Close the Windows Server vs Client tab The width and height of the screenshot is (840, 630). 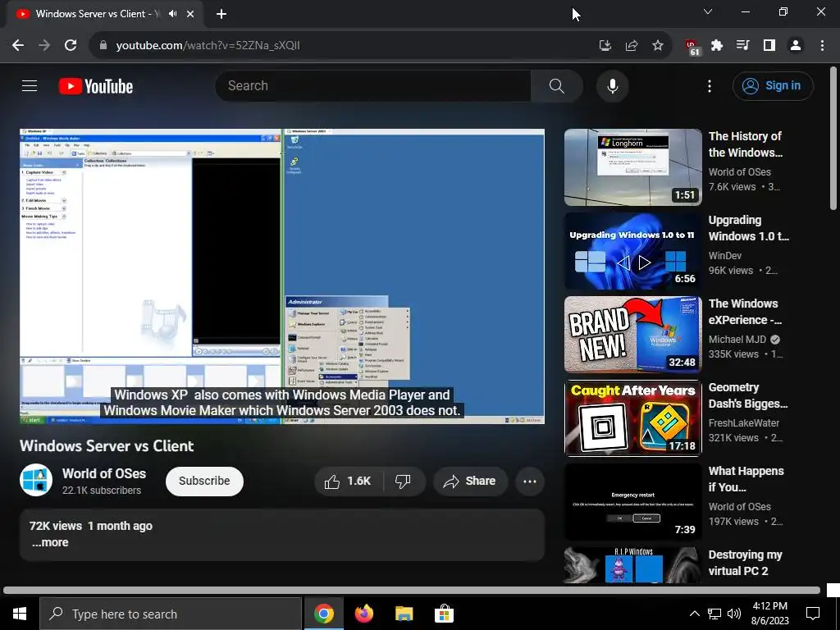[x=190, y=14]
